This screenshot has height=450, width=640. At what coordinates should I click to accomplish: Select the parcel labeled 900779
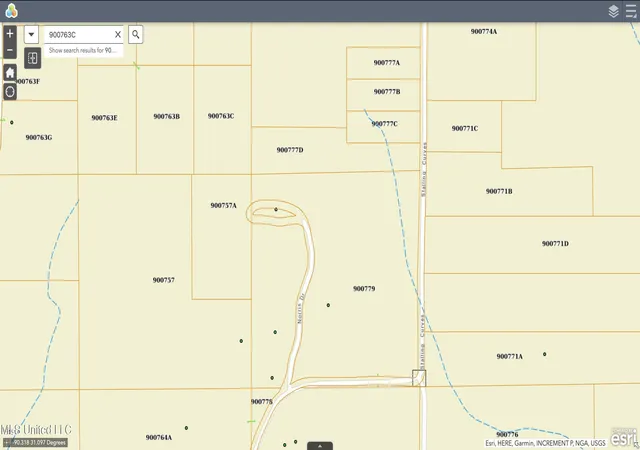coord(364,289)
